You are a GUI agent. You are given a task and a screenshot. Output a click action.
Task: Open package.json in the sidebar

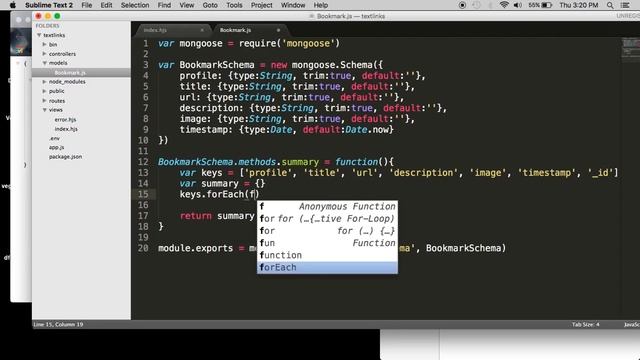point(65,157)
